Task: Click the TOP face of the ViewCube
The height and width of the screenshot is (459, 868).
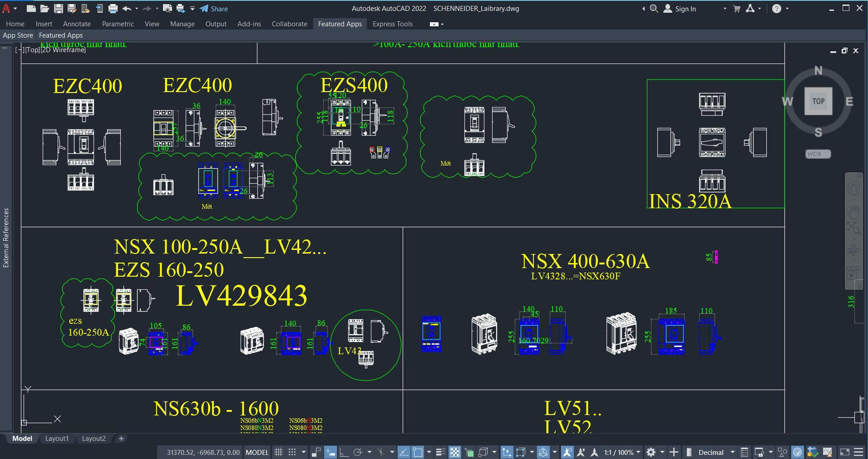Action: 818,101
